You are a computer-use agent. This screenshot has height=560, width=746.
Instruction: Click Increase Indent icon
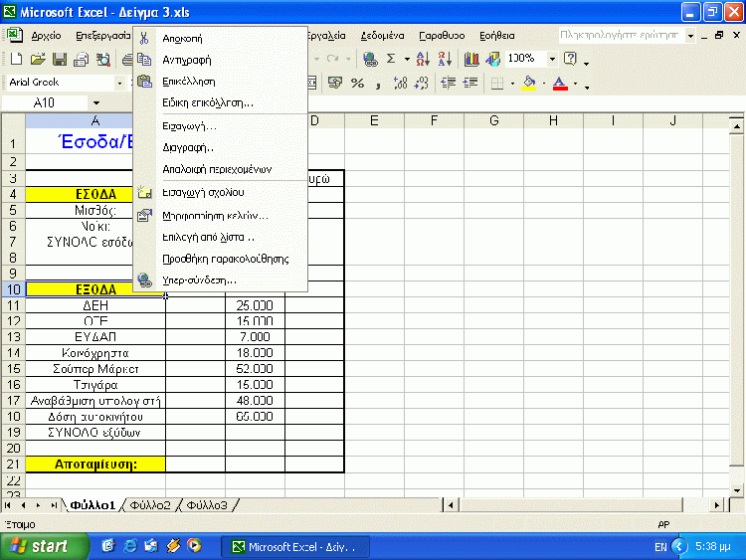pos(470,84)
